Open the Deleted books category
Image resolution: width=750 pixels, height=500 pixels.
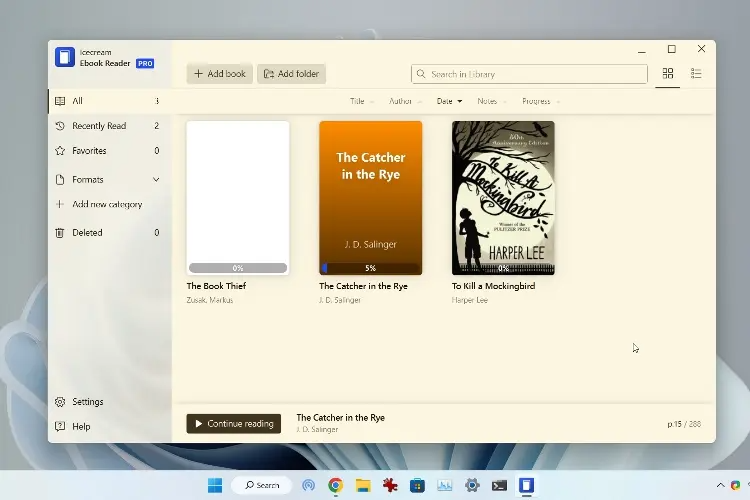pos(109,233)
